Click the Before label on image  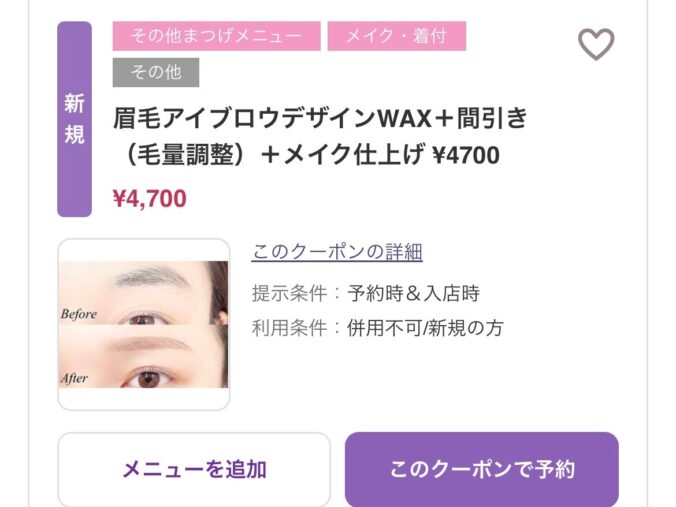(79, 314)
